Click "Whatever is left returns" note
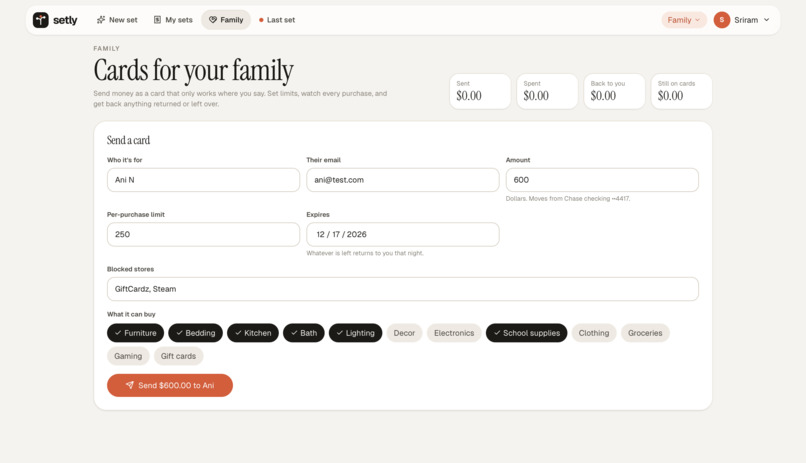Viewport: 806px width, 463px height. (365, 253)
